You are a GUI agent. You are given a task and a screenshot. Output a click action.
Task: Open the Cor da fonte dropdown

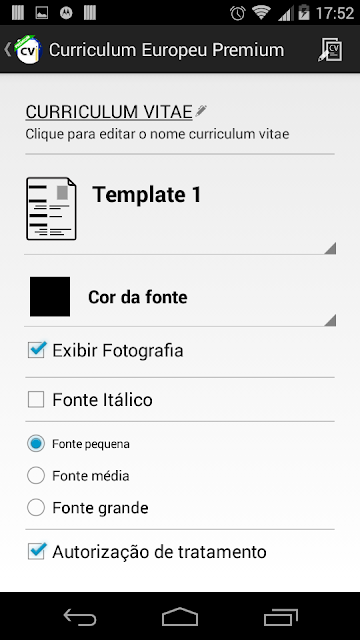(180, 297)
